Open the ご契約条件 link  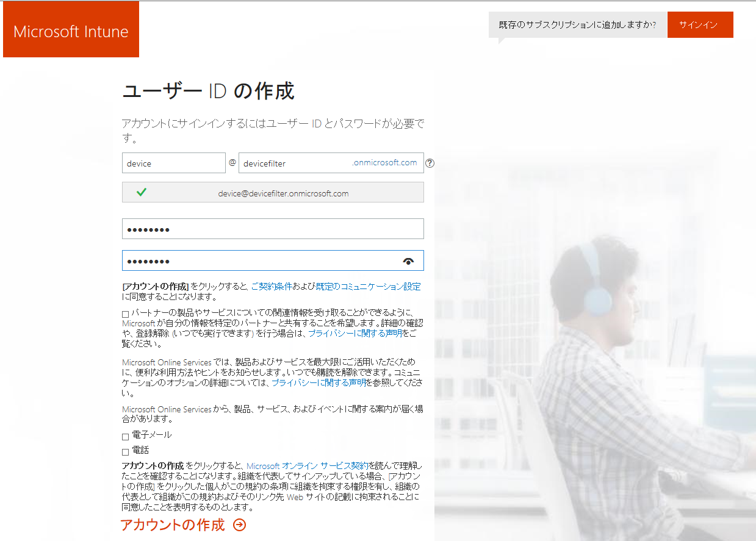271,286
